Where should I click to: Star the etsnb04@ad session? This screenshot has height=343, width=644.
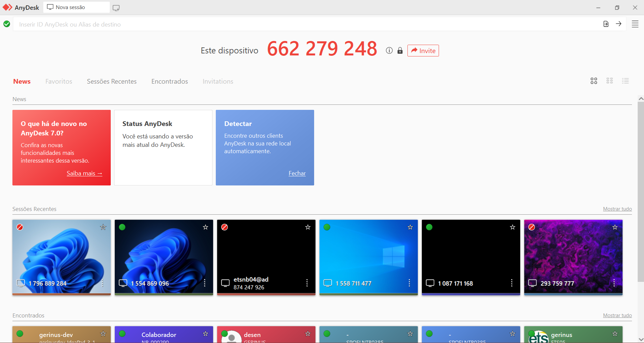(x=308, y=227)
